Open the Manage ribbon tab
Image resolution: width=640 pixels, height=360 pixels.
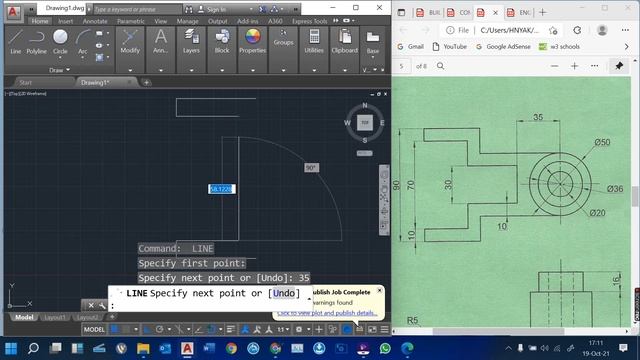(x=187, y=21)
